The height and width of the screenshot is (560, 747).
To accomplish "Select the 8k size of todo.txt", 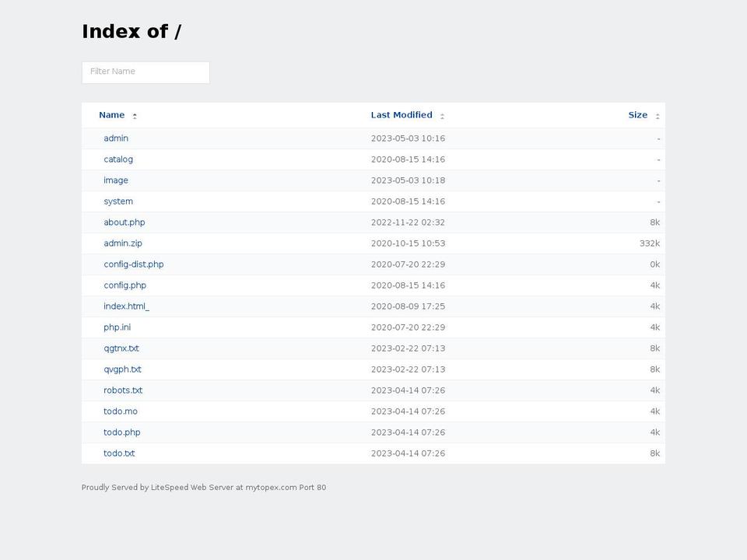I will (654, 453).
